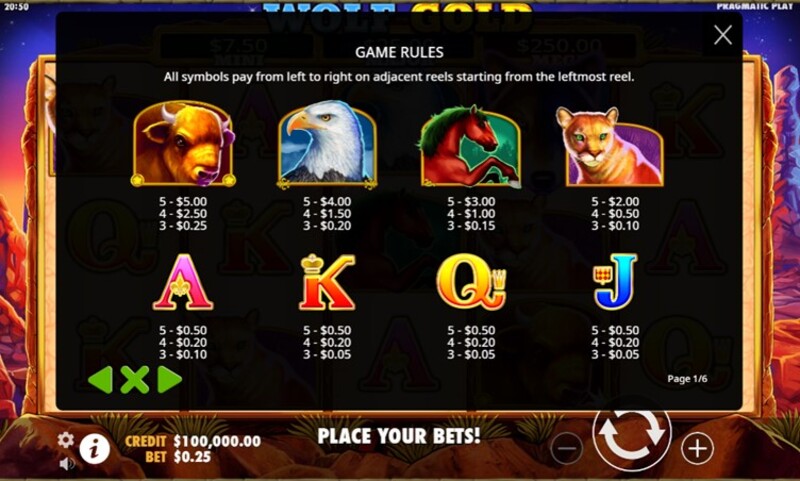Increase the bet amount
This screenshot has width=800, height=481.
point(697,448)
